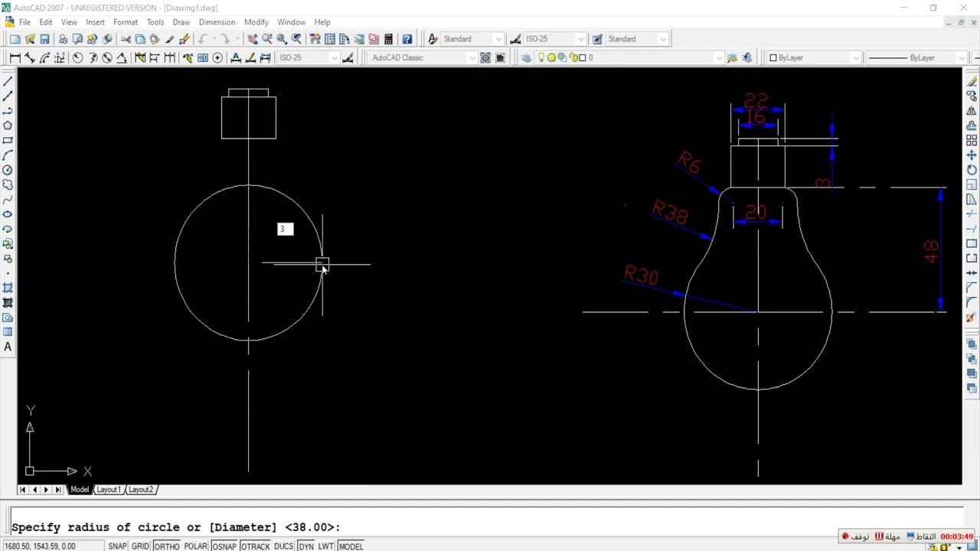
Task: Toggle GRID display in status bar
Action: click(140, 546)
